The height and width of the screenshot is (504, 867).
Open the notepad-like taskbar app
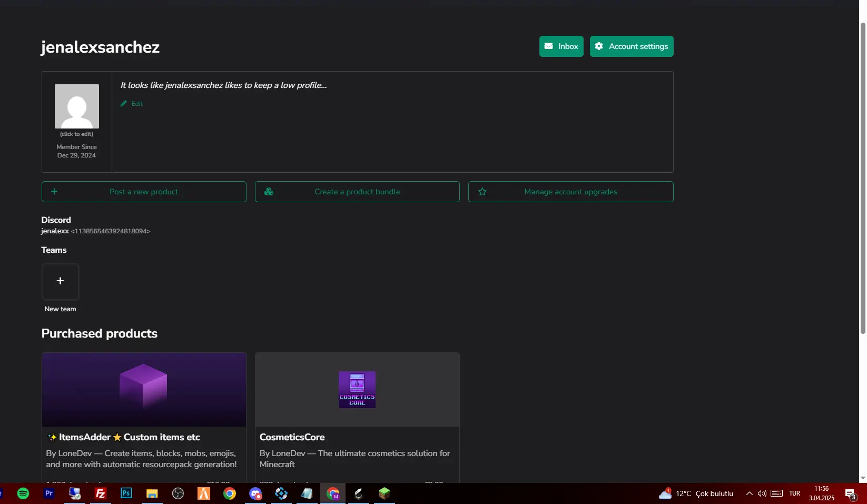click(x=307, y=493)
